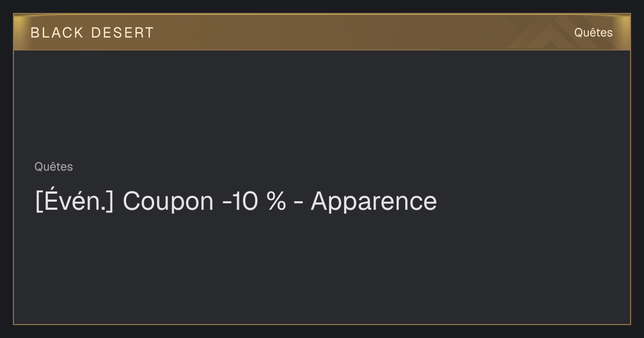
Task: Select the Quêtes breadcrumb above the title
Action: (x=54, y=167)
